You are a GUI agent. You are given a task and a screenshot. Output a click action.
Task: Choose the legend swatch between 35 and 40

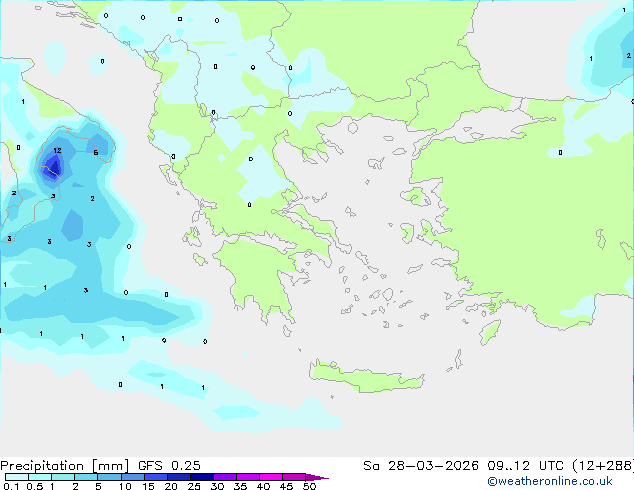coord(247,477)
